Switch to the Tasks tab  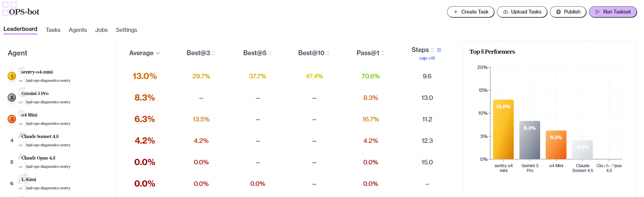click(x=53, y=30)
